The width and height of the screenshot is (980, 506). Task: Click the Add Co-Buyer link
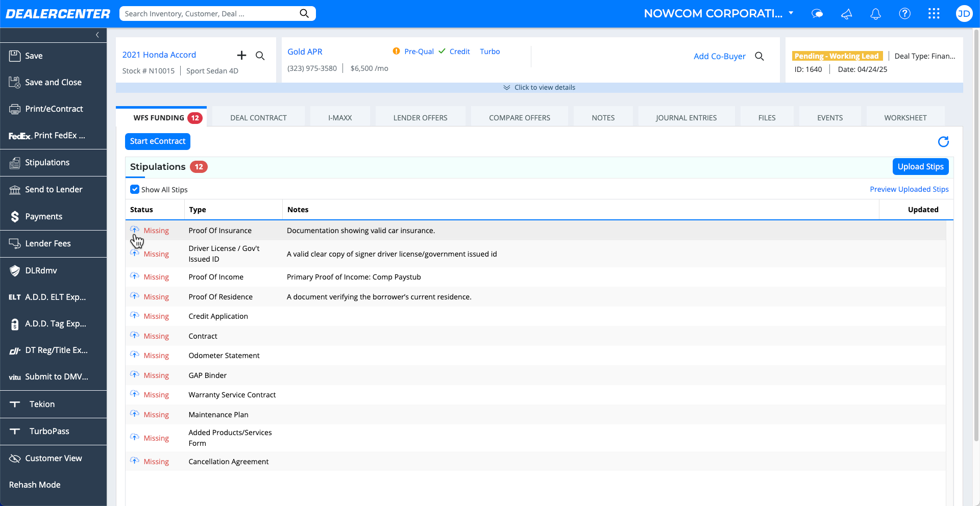tap(720, 56)
